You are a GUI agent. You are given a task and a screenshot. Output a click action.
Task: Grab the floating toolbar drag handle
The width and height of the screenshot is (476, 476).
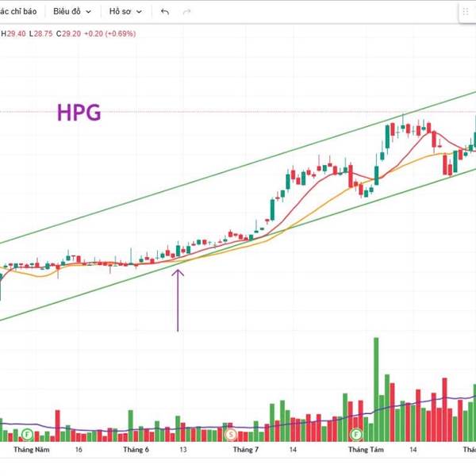click(466, 12)
